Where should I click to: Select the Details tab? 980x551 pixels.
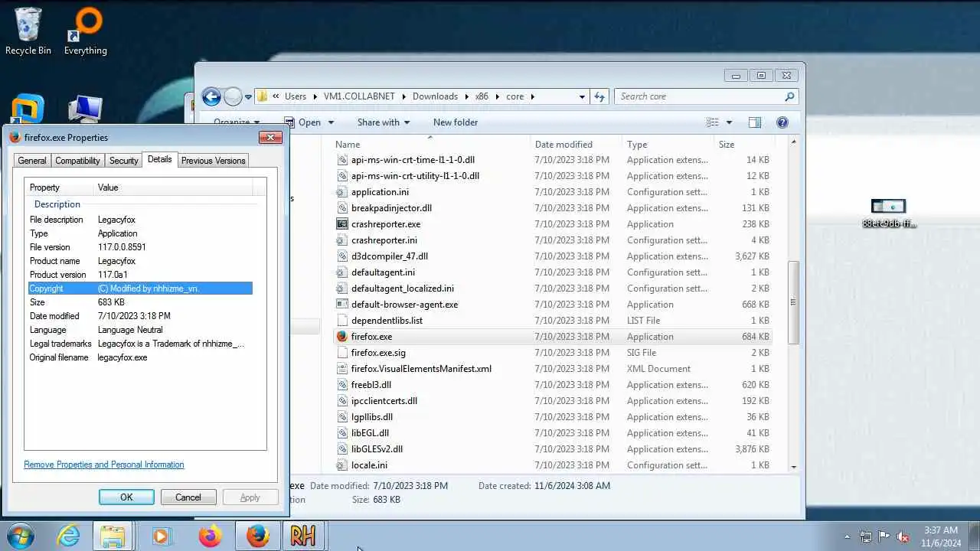click(159, 159)
